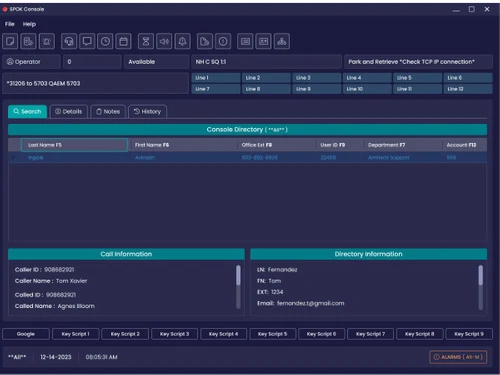Click the Call Information scrollbar
500x375 pixels.
coord(238,287)
